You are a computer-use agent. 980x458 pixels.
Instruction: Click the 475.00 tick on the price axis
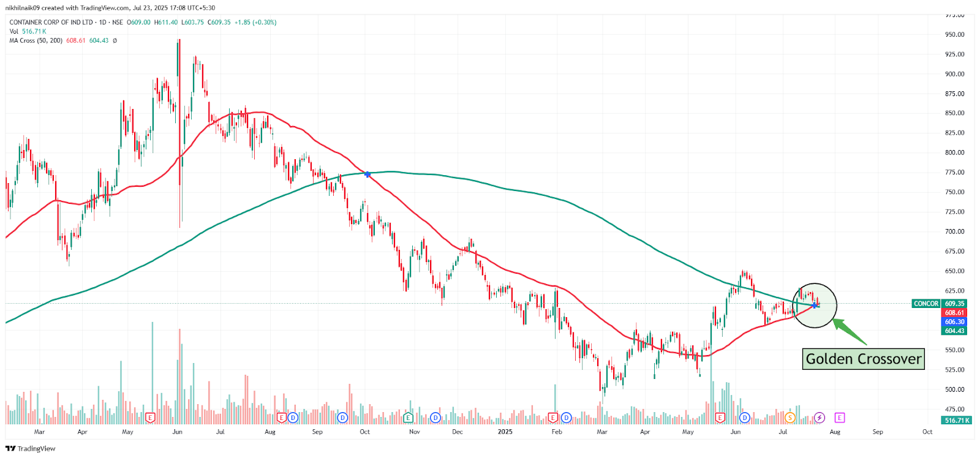tap(955, 409)
